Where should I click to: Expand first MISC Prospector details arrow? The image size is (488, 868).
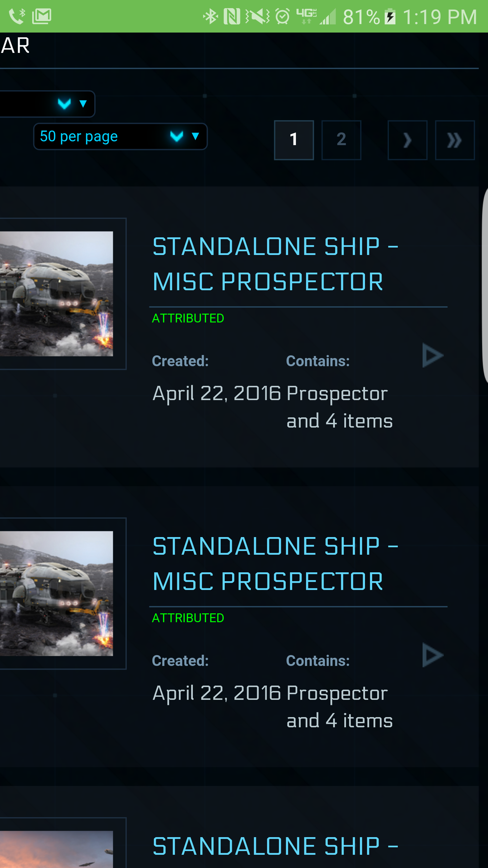(433, 355)
